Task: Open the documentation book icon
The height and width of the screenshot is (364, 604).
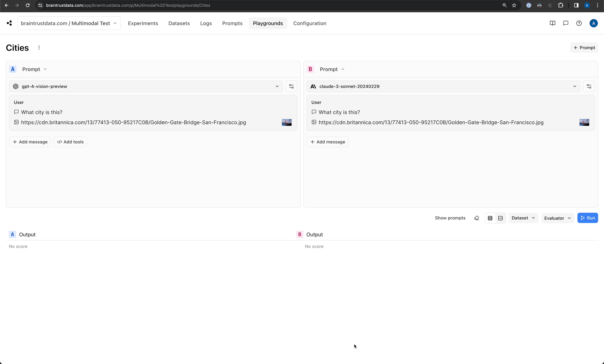Action: tap(552, 23)
